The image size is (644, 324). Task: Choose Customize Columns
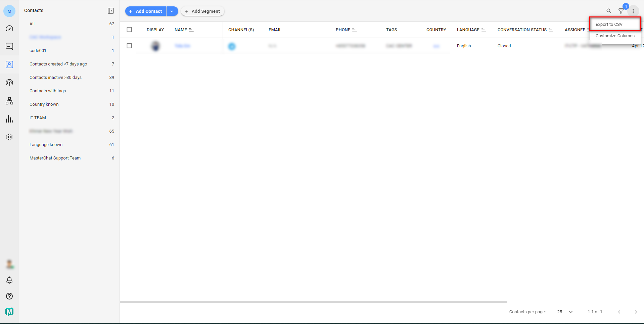[x=615, y=36]
